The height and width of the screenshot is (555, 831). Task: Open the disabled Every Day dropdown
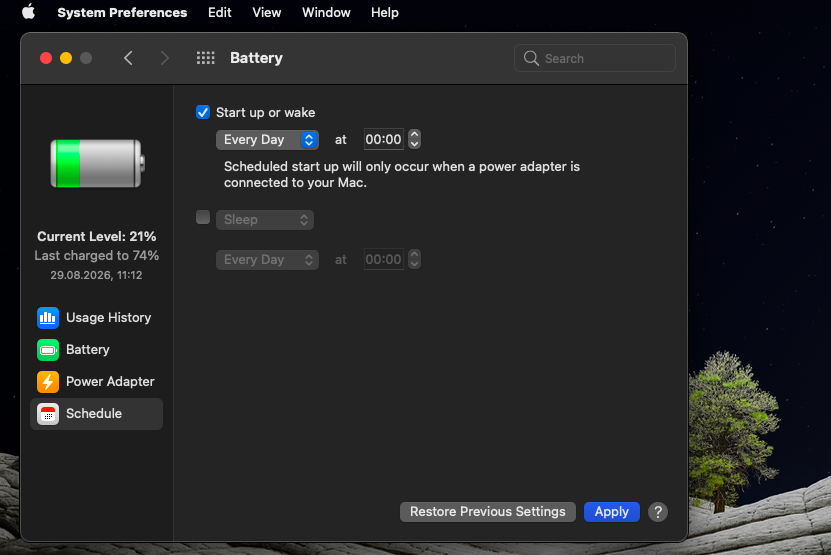[x=267, y=260]
